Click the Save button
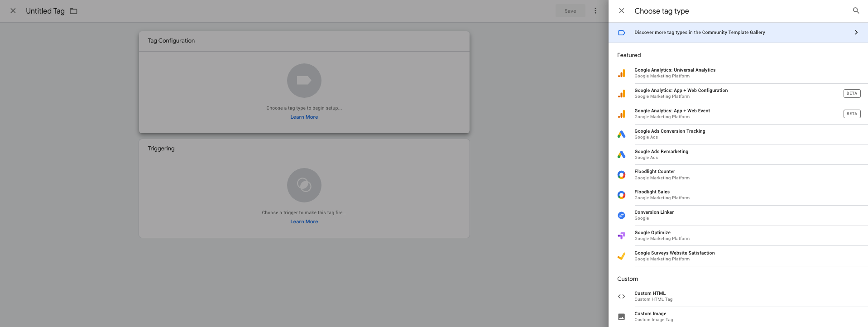 pyautogui.click(x=570, y=11)
